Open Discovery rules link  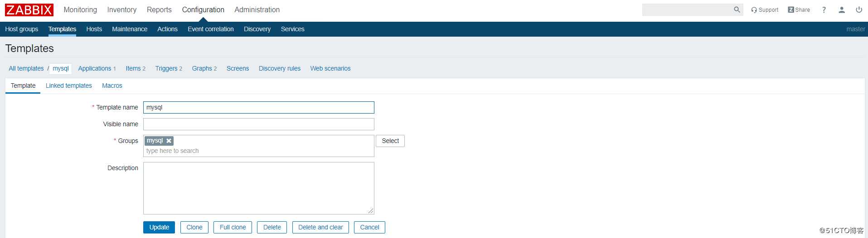(280, 68)
